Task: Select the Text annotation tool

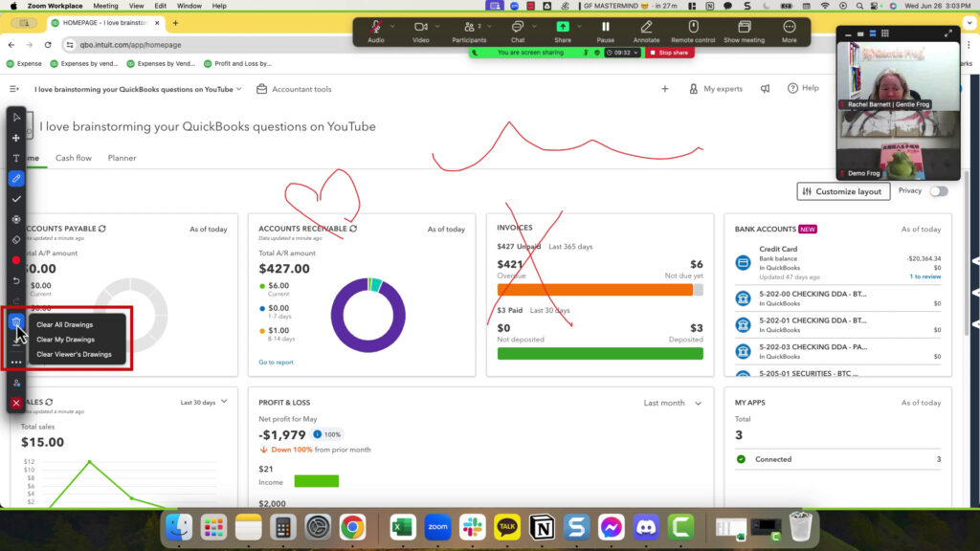Action: click(16, 158)
